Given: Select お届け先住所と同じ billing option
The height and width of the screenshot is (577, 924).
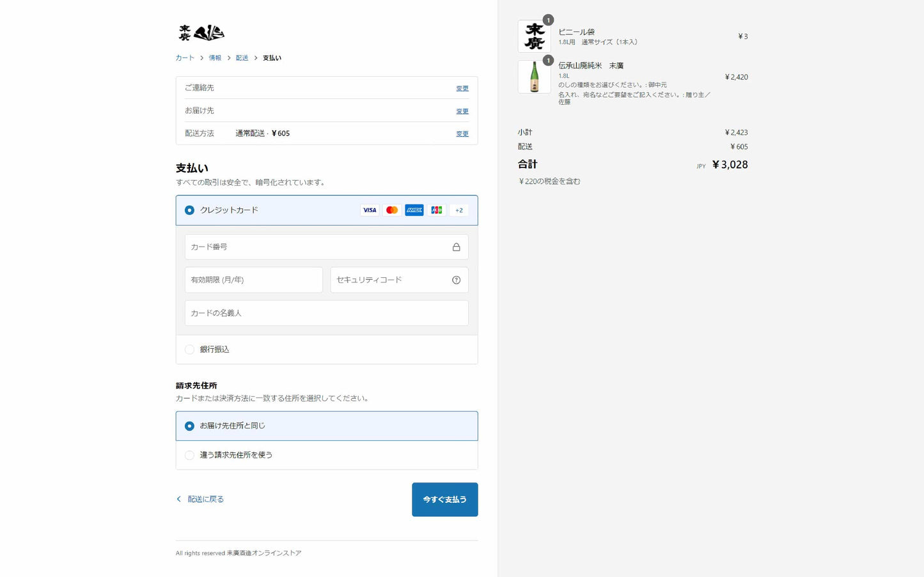Looking at the screenshot, I should point(190,426).
